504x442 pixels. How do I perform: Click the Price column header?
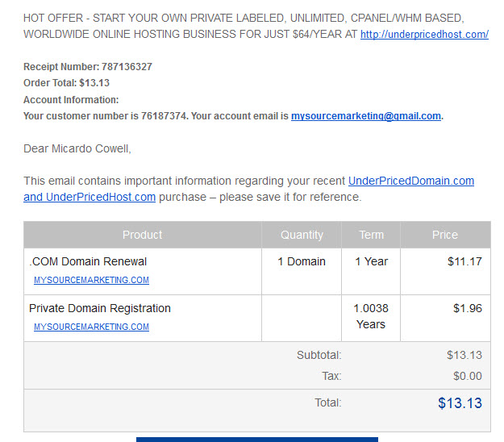(445, 235)
